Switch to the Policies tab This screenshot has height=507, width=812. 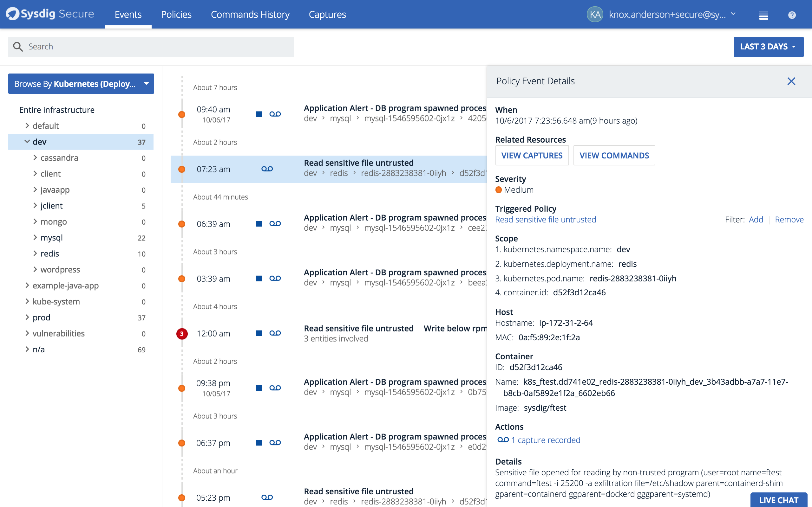(x=176, y=15)
